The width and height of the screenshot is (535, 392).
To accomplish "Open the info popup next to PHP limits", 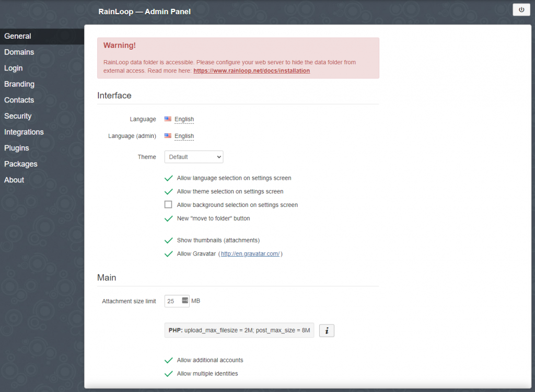I will (x=327, y=330).
